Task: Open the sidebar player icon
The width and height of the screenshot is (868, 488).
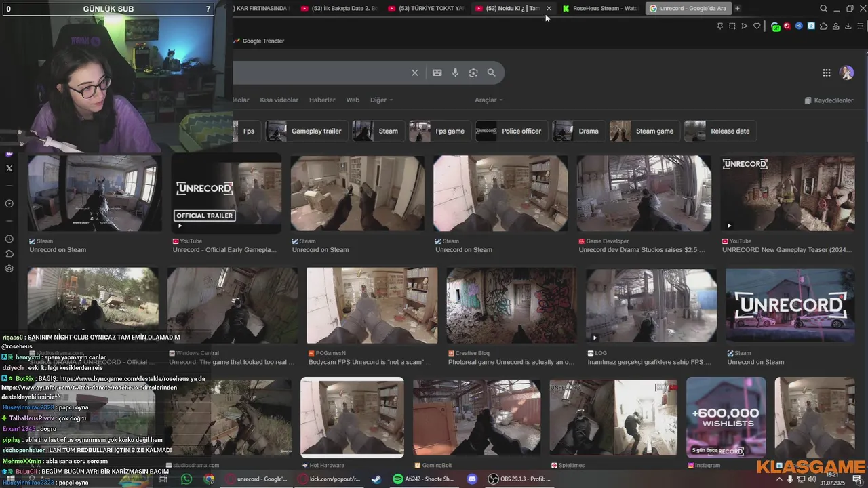Action: point(9,203)
